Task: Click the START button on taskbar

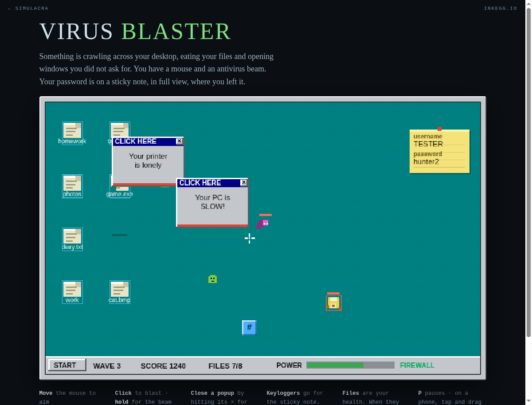Action: click(x=67, y=365)
